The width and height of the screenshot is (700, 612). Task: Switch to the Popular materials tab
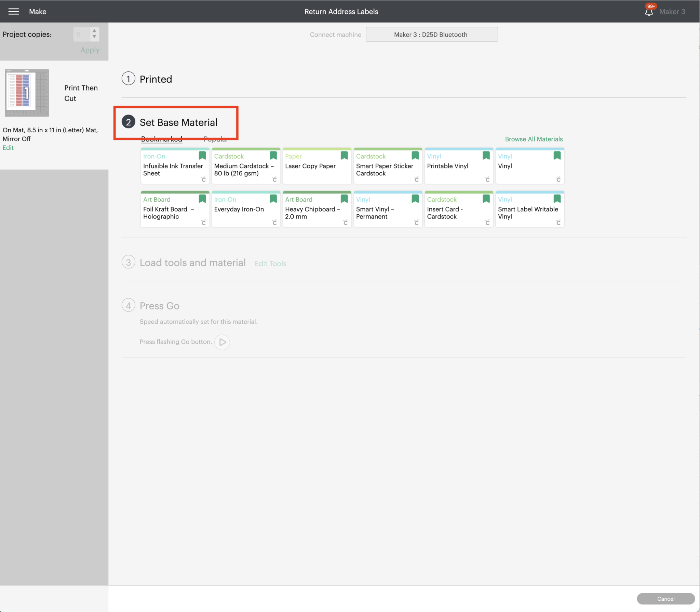[216, 139]
